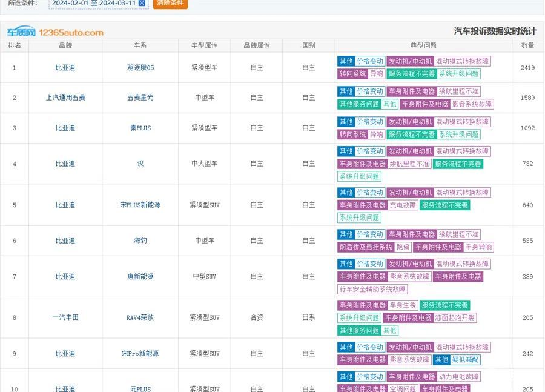Remove the 2024-02-01 至 2024-03-11 date filter
545x392 pixels.
click(x=142, y=3)
